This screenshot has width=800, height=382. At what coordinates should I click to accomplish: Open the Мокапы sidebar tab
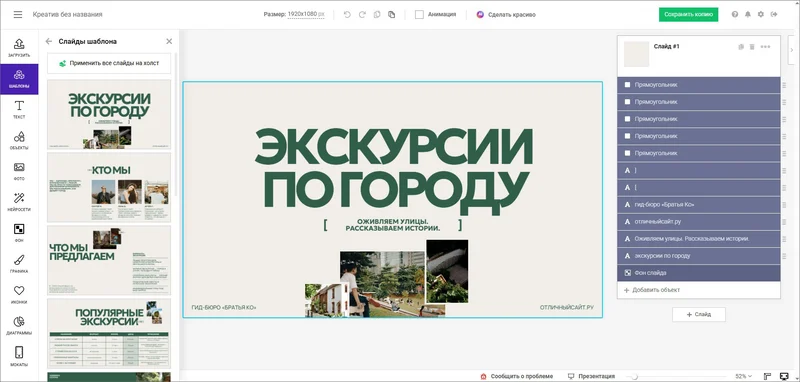[x=19, y=357]
